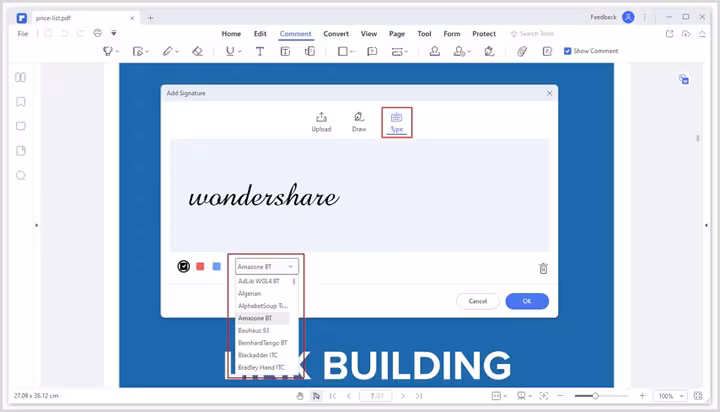The height and width of the screenshot is (412, 720).
Task: Click the Feedback link
Action: pos(603,17)
